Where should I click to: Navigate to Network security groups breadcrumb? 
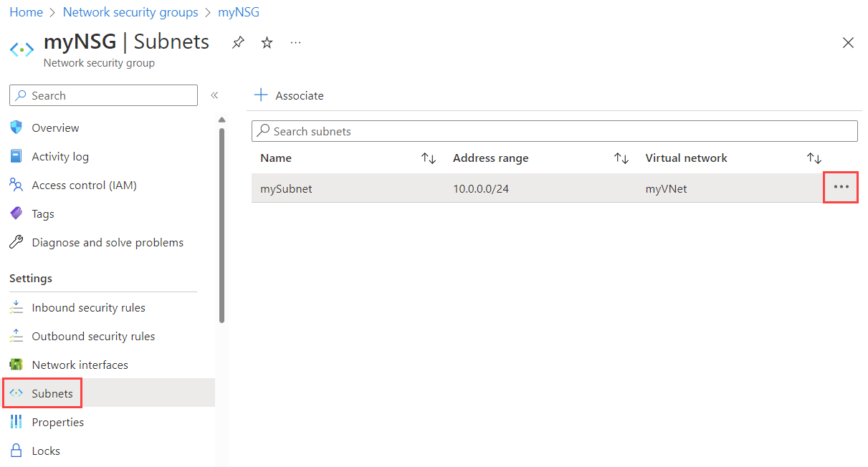130,11
